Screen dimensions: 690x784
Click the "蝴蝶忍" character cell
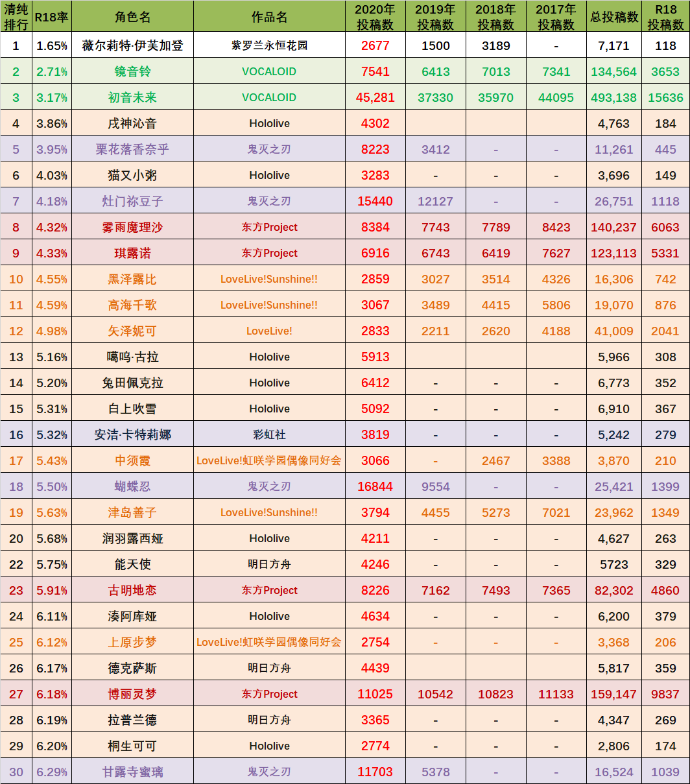point(132,486)
